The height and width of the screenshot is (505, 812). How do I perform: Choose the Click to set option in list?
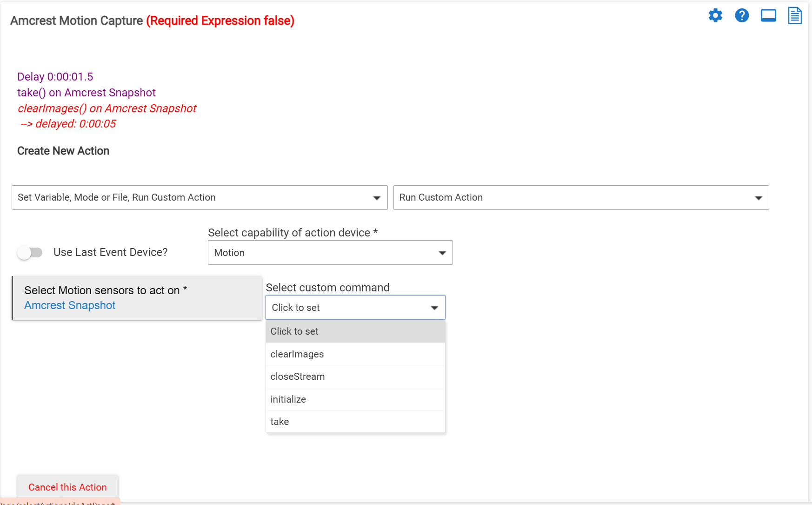(355, 331)
